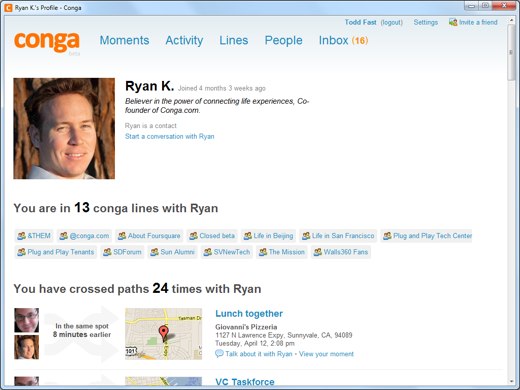The height and width of the screenshot is (390, 520).
Task: Click the Walls360 Fans line icon
Action: click(318, 252)
